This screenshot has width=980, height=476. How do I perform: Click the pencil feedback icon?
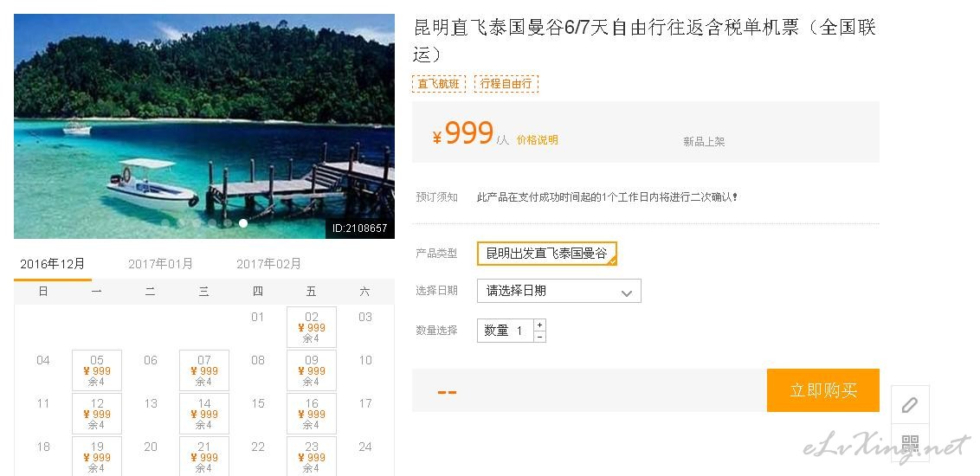tap(910, 405)
